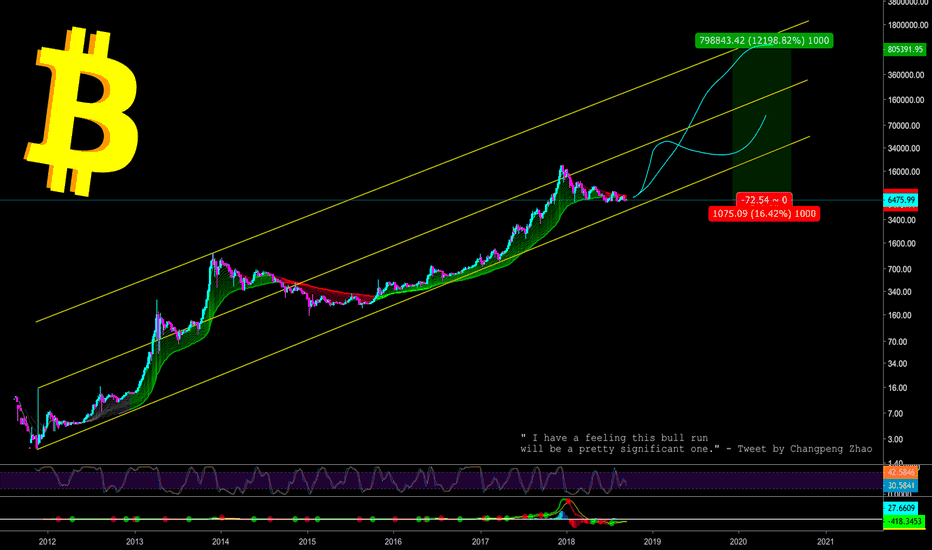Click the green price tag "805391.95"
Image resolution: width=932 pixels, height=550 pixels.
tap(905, 49)
